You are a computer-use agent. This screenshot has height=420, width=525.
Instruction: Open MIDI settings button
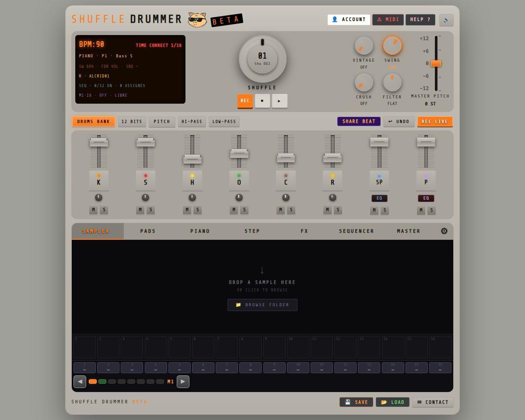388,20
